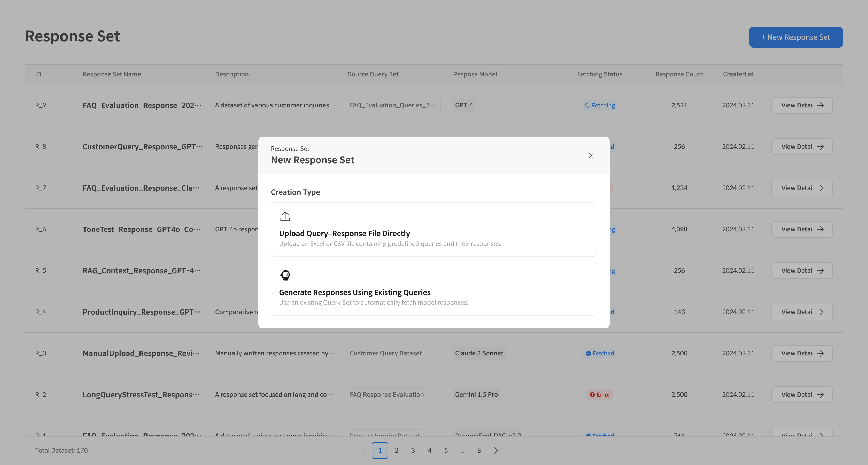This screenshot has width=868, height=465.
Task: Go to page 2 in pagination
Action: click(x=396, y=451)
